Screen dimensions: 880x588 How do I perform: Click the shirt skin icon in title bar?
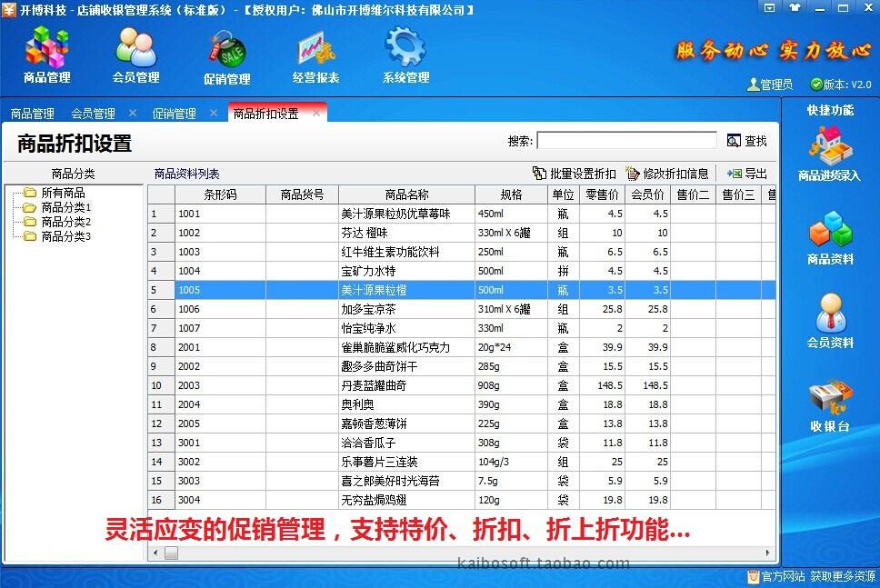point(795,8)
